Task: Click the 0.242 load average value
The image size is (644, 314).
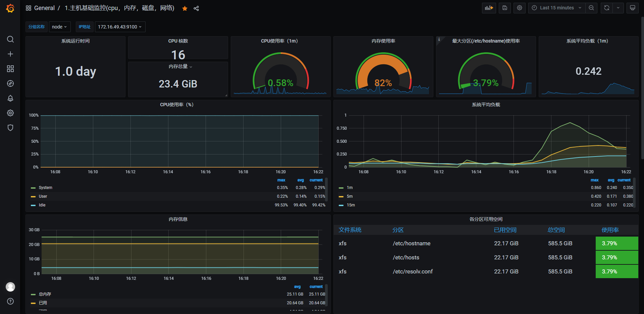Action: (589, 71)
